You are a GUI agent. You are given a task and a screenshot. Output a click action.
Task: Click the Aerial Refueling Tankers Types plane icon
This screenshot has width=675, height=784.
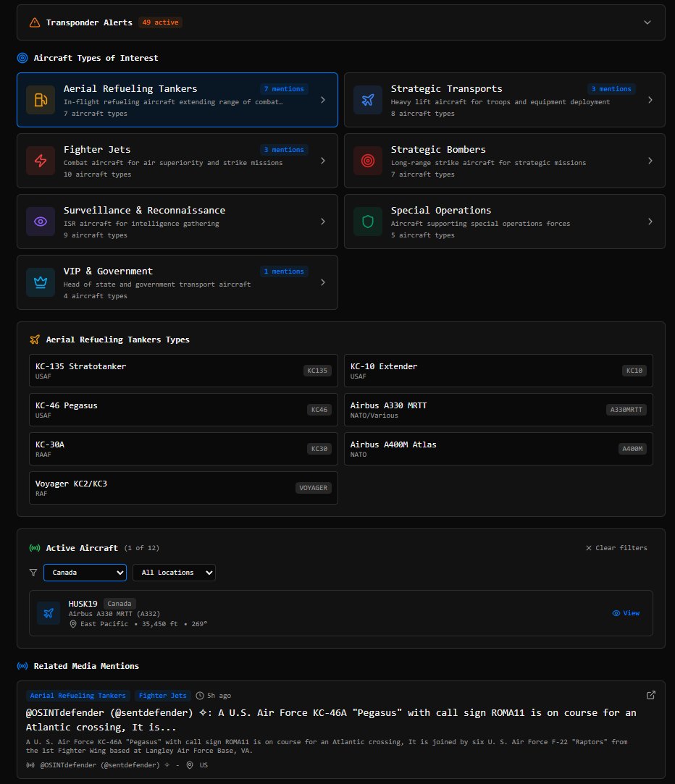(35, 340)
